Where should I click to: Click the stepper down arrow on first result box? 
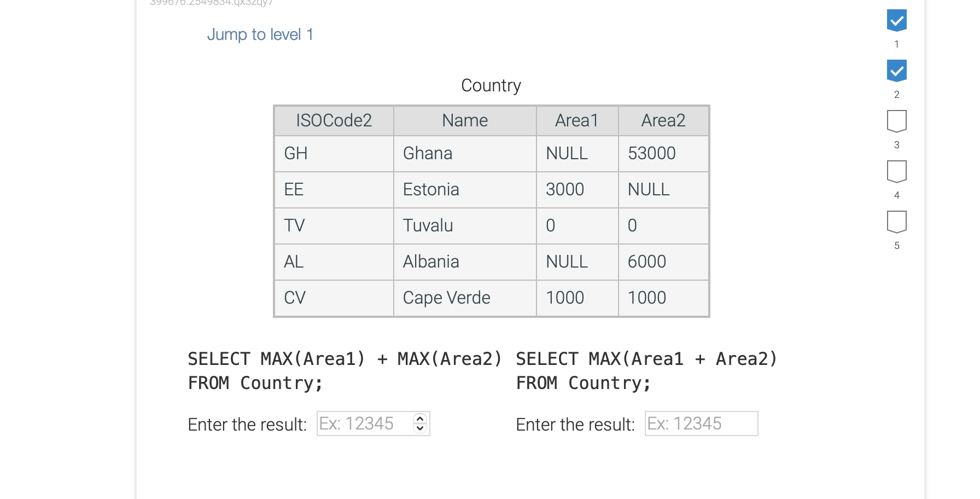419,428
